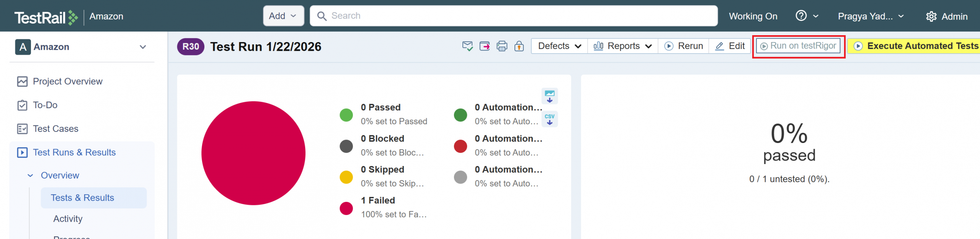Click Execute Automated Tests button
The height and width of the screenshot is (239, 980).
tap(916, 46)
